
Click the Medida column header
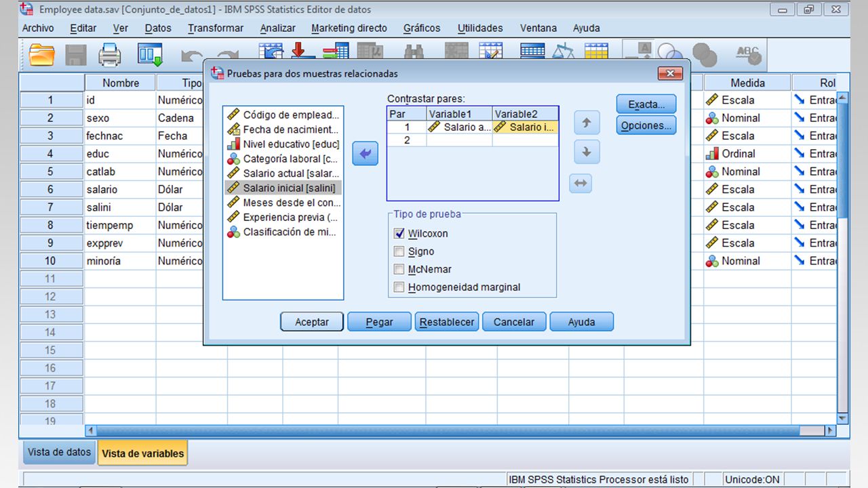[x=747, y=83]
